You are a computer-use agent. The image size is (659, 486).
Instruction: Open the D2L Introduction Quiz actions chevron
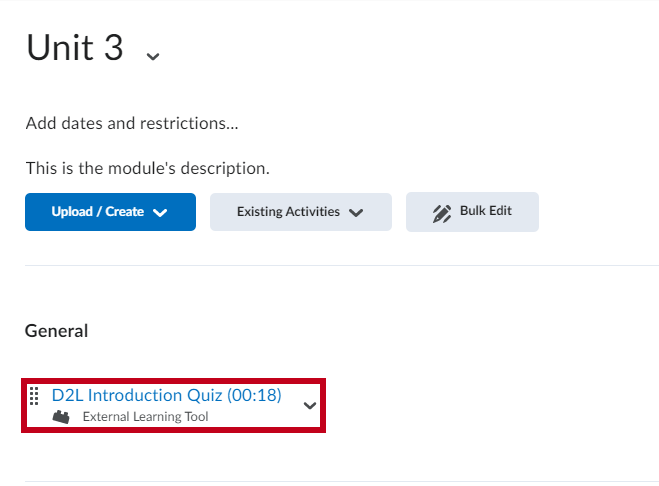click(310, 406)
